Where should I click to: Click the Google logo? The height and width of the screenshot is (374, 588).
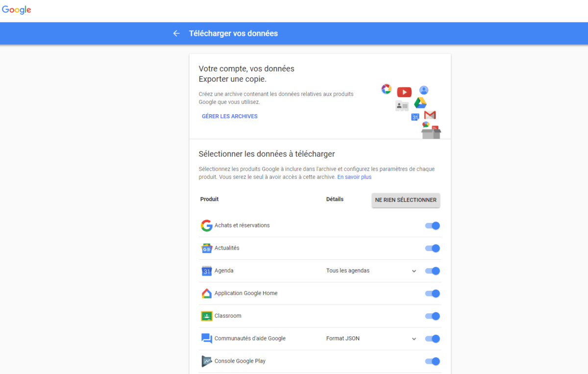pyautogui.click(x=17, y=10)
